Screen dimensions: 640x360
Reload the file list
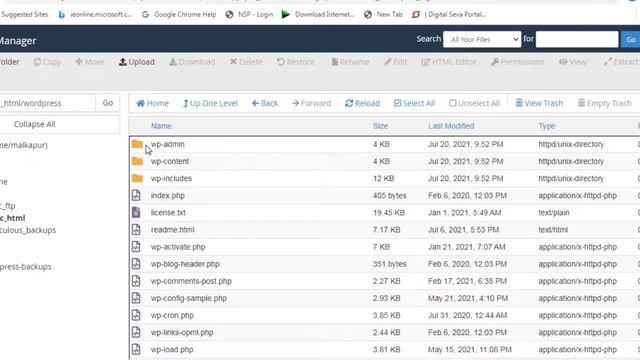click(x=362, y=103)
